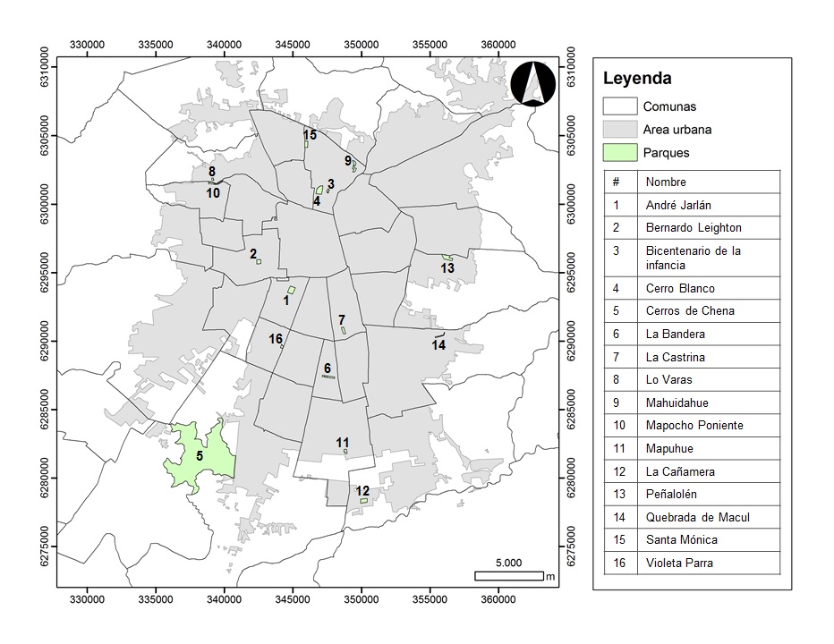Click the green Parques legend swatch
This screenshot has width=834, height=644.
click(x=619, y=152)
